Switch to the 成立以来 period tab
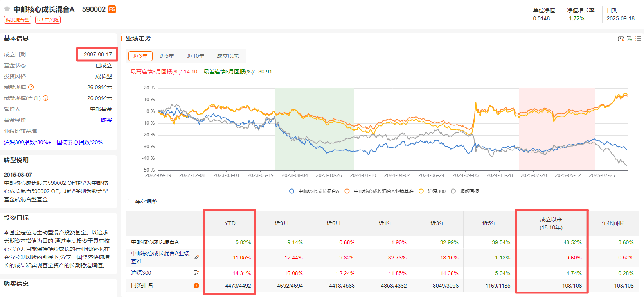The width and height of the screenshot is (644, 297). 228,56
